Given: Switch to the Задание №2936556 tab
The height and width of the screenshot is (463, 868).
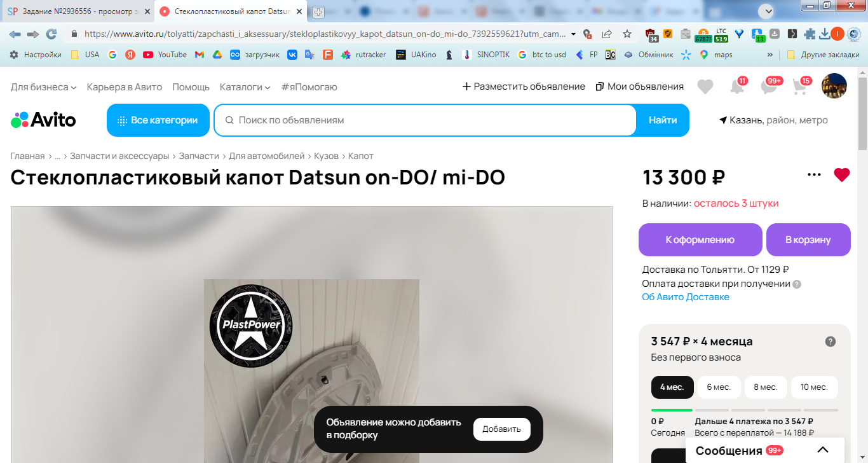Looking at the screenshot, I should (78, 11).
